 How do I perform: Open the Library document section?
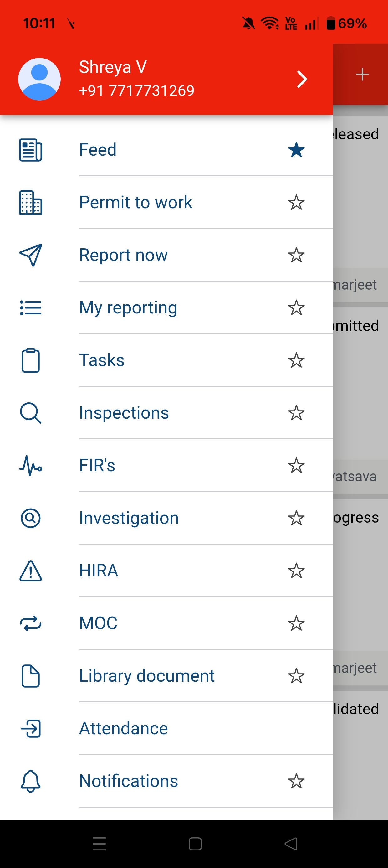coord(147,676)
